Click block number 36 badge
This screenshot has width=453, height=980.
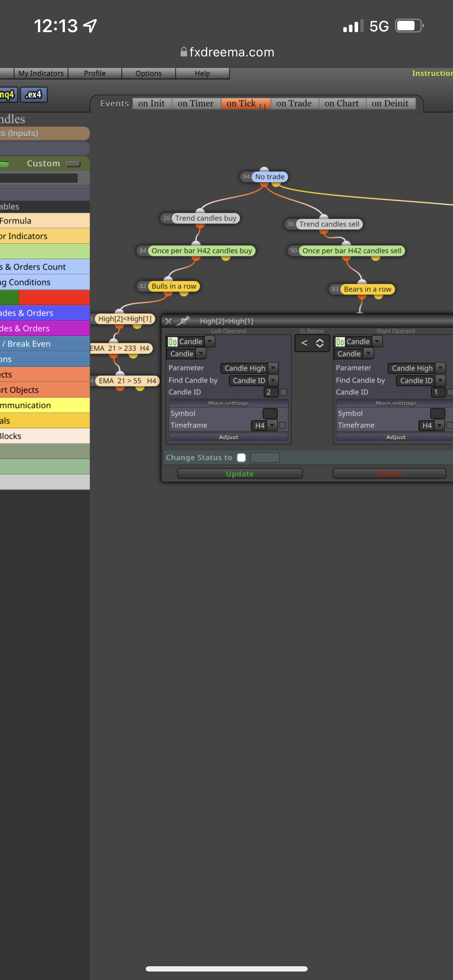click(291, 224)
